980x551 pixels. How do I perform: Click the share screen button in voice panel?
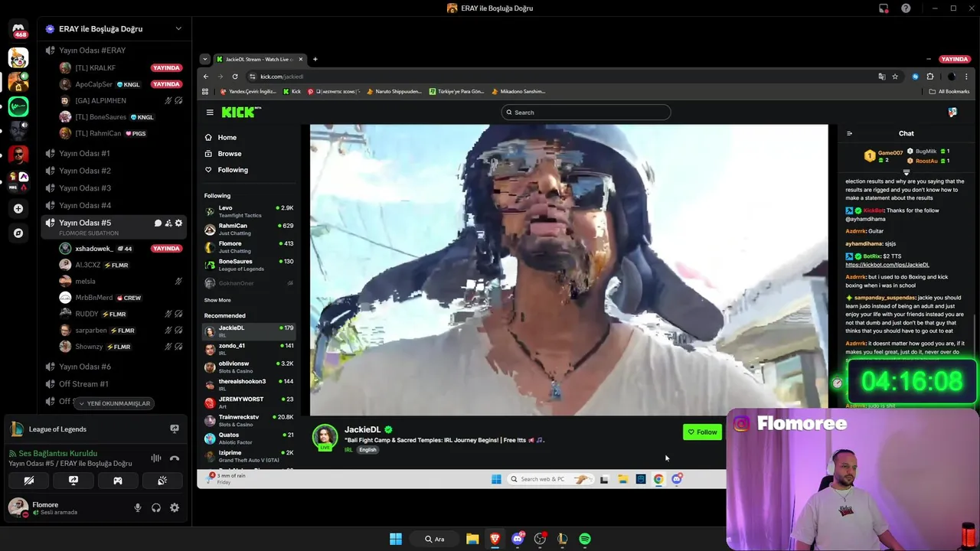click(73, 481)
